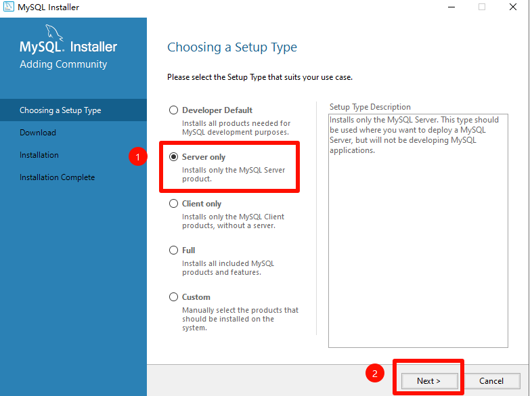The image size is (532, 396).
Task: Click the Cancel button
Action: tap(491, 381)
